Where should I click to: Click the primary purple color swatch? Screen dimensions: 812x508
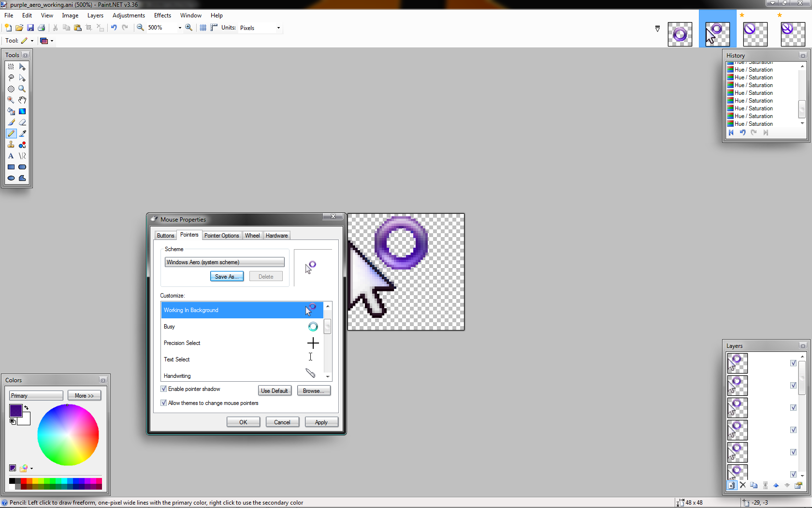click(x=15, y=411)
